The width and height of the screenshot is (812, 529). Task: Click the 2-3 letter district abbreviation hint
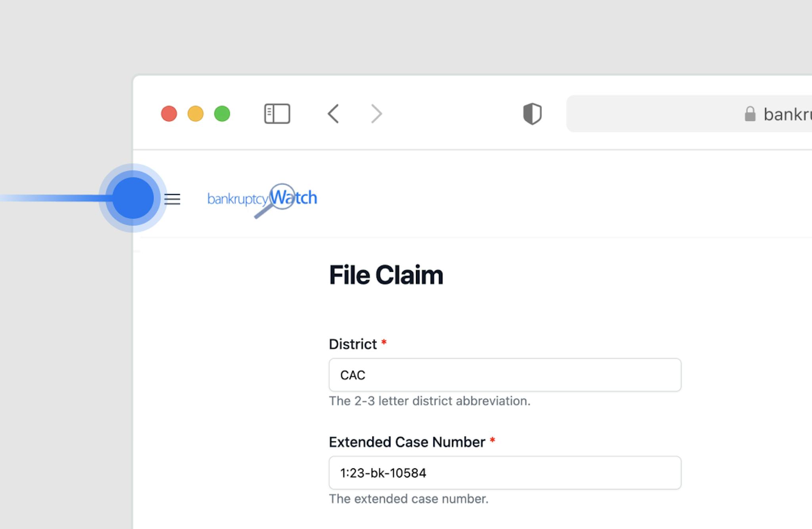tap(429, 401)
